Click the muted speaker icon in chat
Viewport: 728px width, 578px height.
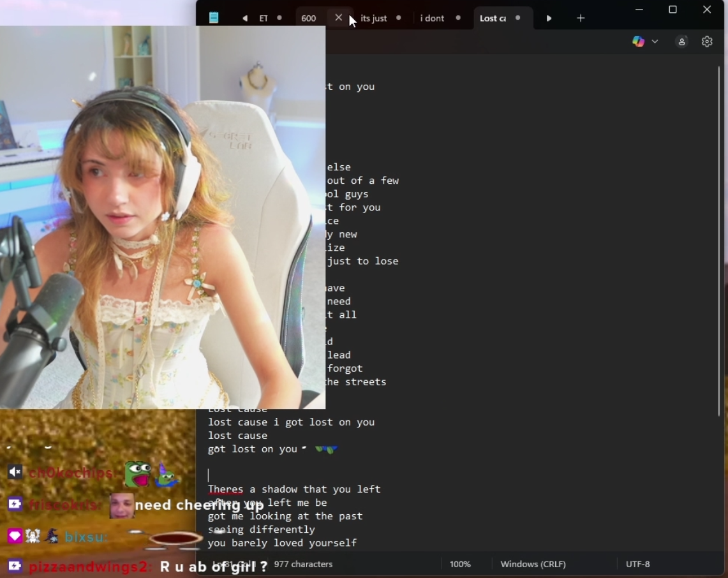[15, 472]
